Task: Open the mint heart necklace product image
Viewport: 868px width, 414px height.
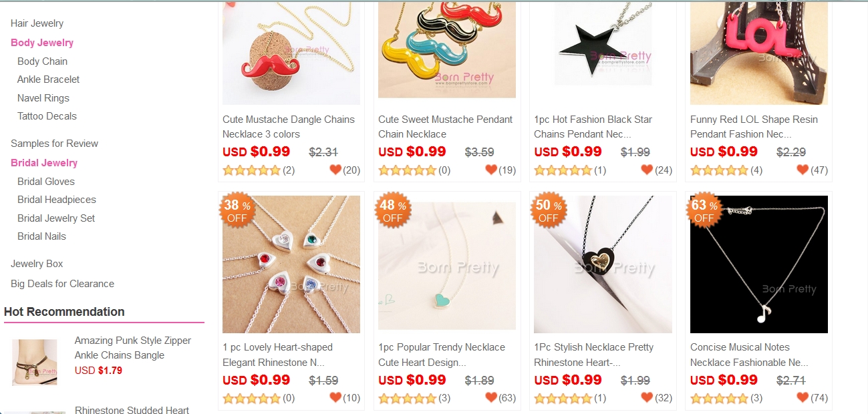Action: [447, 264]
